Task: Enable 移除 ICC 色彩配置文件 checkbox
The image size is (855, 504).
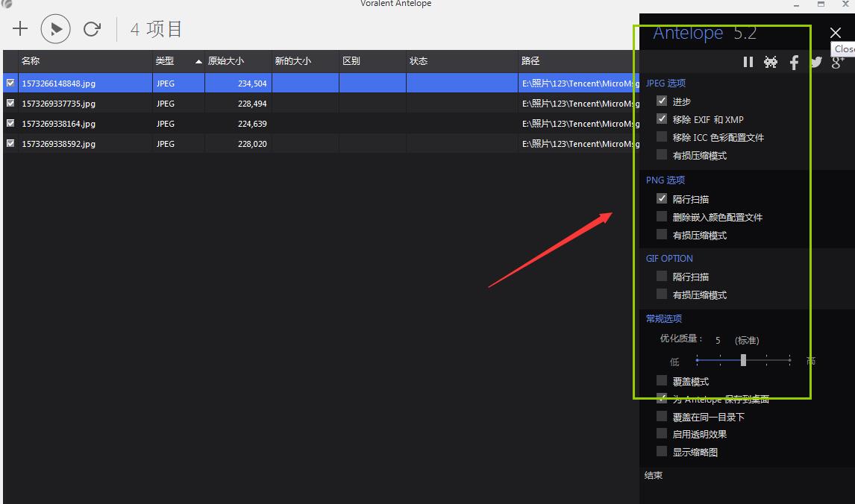Action: 662,136
